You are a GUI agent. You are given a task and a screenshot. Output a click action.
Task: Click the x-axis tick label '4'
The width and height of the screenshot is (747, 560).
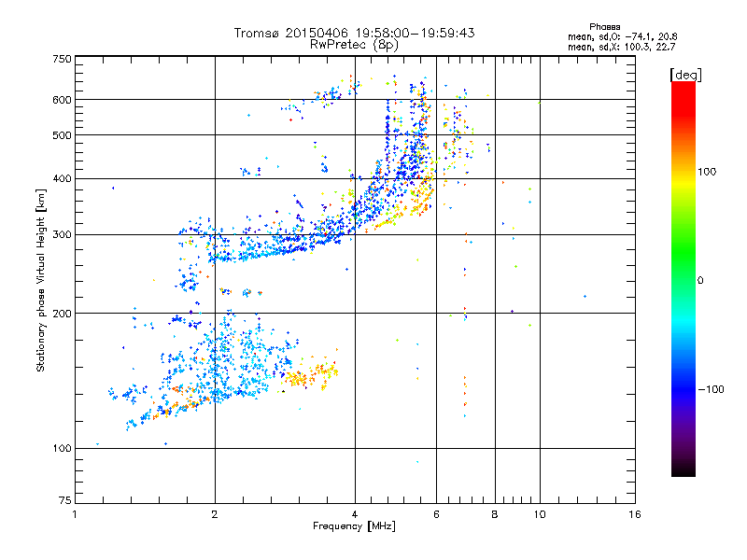(355, 514)
